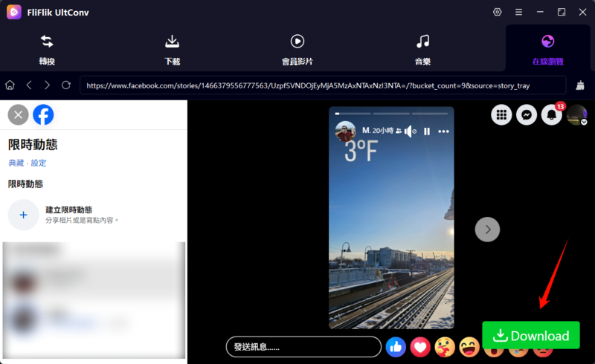This screenshot has height=364, width=595.
Task: React with the Like thumbs-up
Action: 396,347
